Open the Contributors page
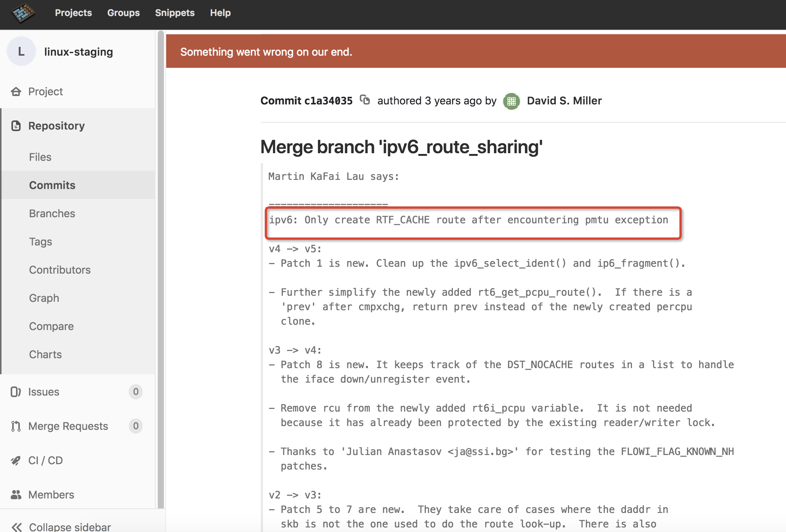The width and height of the screenshot is (786, 532). 60,270
